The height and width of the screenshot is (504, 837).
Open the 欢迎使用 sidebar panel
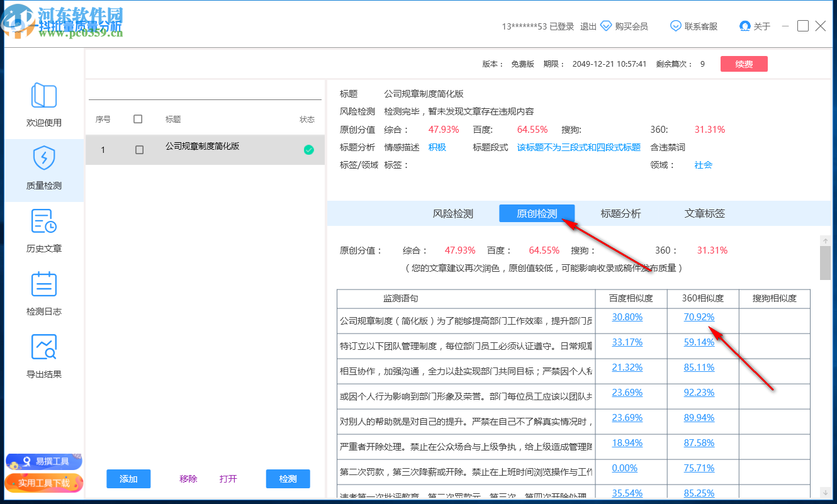[44, 106]
